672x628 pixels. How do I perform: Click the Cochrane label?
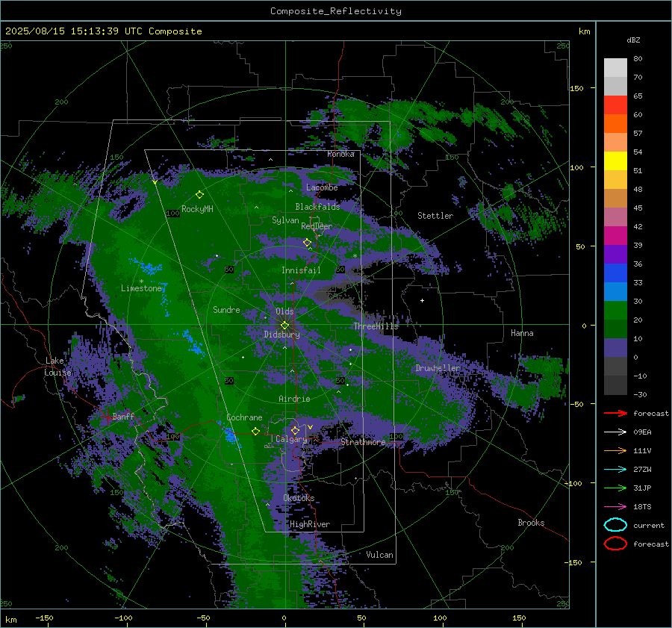pos(244,417)
